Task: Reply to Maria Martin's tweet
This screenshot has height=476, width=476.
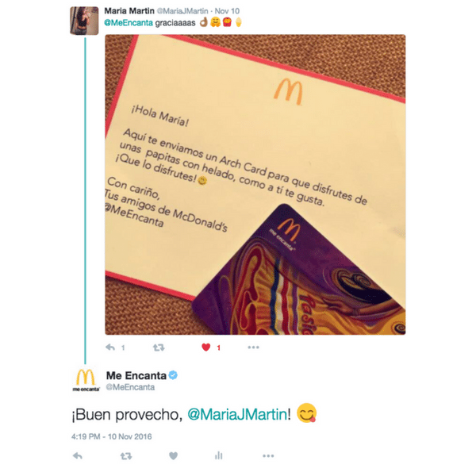Action: [110, 347]
